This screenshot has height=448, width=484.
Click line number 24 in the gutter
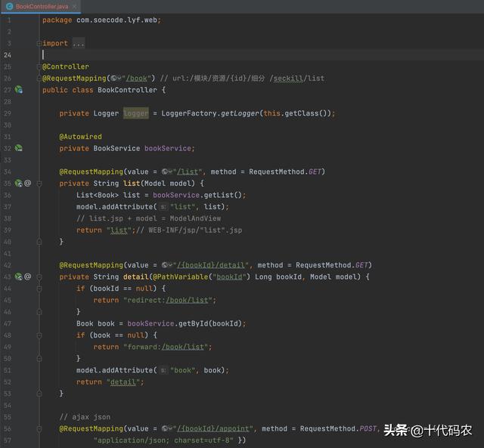point(8,55)
